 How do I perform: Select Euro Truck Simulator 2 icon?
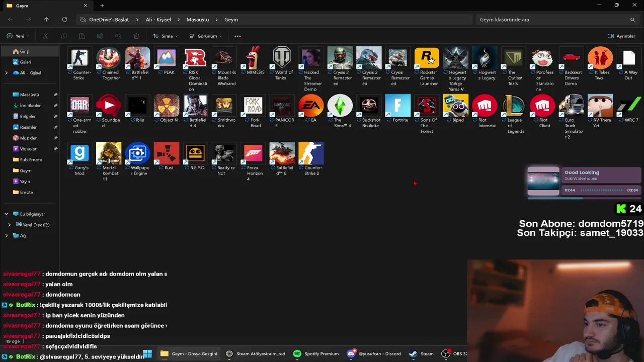click(572, 105)
